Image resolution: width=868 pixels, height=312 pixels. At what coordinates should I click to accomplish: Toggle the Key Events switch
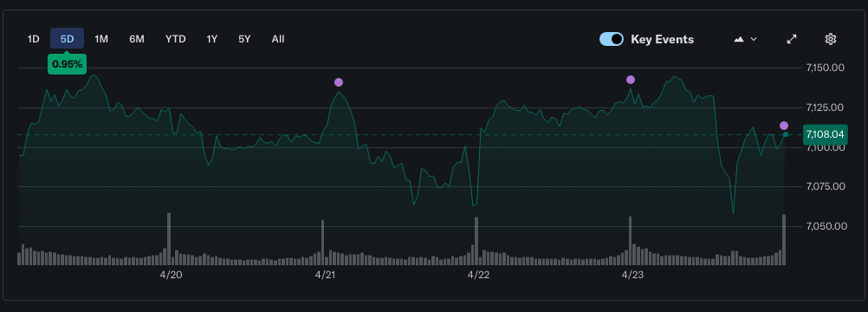[x=612, y=39]
